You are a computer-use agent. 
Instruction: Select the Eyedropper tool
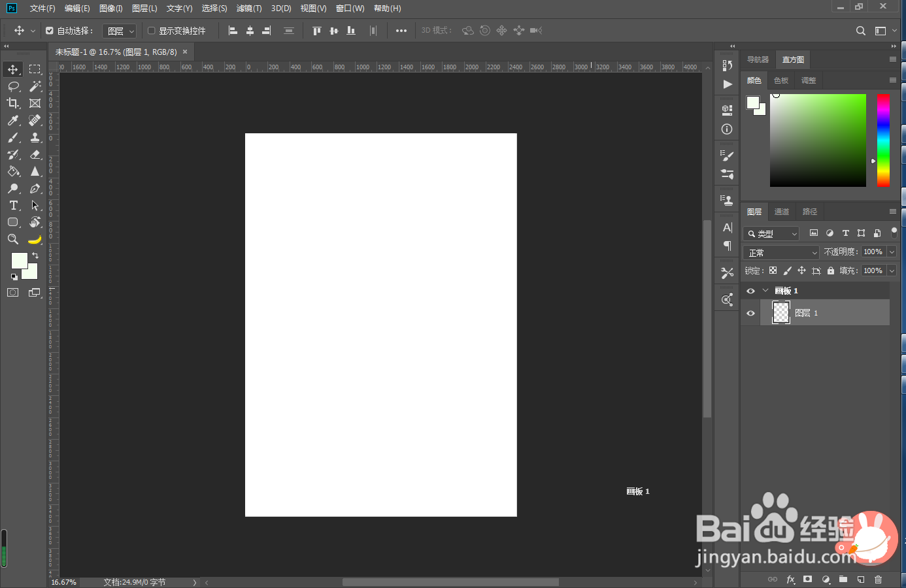[x=13, y=120]
